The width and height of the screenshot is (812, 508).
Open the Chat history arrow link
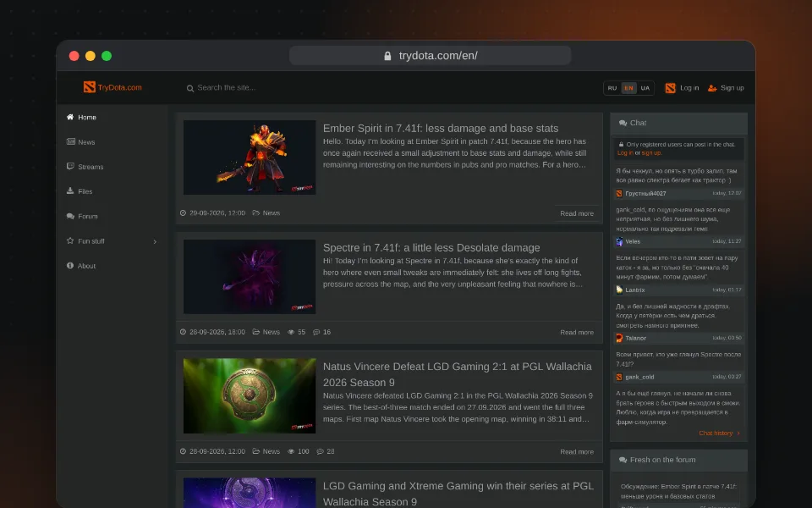tap(720, 433)
